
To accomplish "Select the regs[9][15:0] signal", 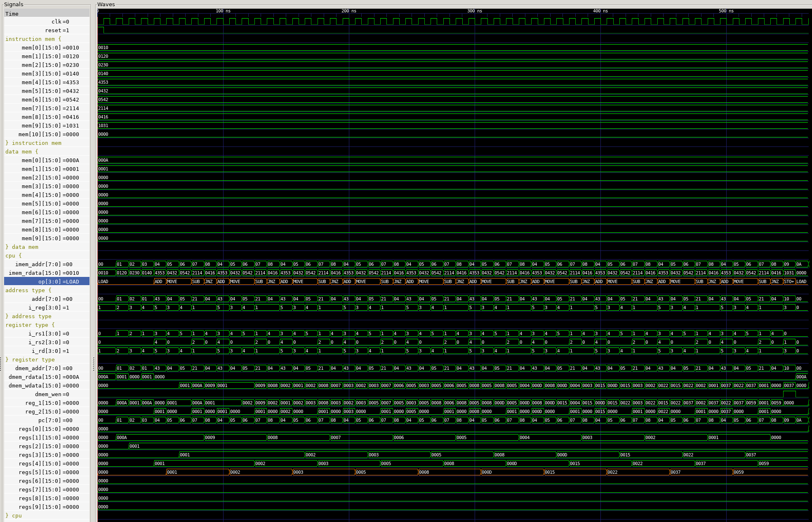I will click(x=47, y=507).
